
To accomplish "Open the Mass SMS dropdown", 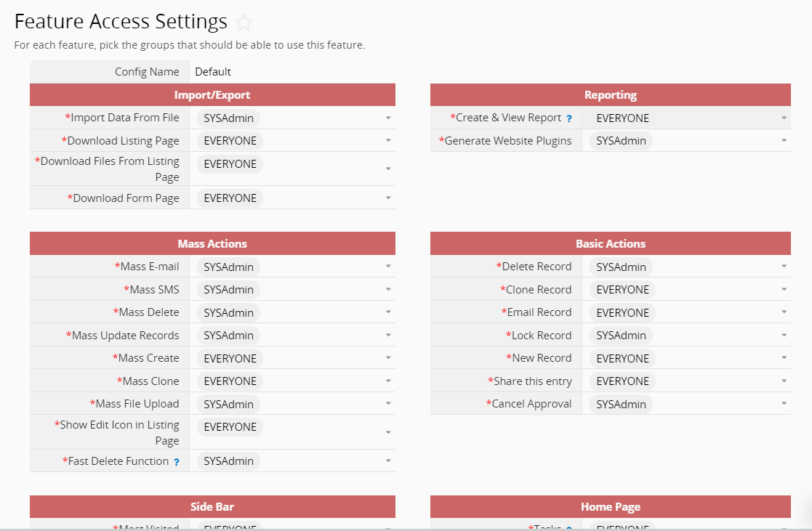I will [x=388, y=289].
